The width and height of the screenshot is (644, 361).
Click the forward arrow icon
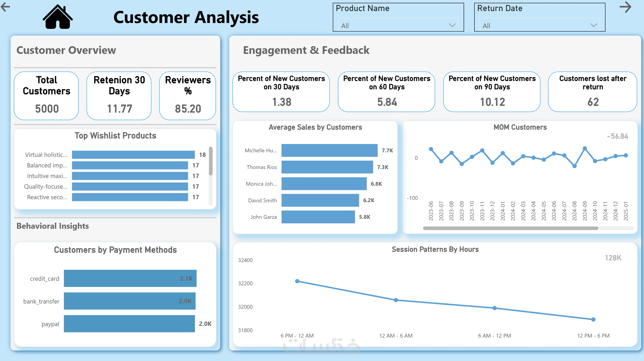click(625, 7)
